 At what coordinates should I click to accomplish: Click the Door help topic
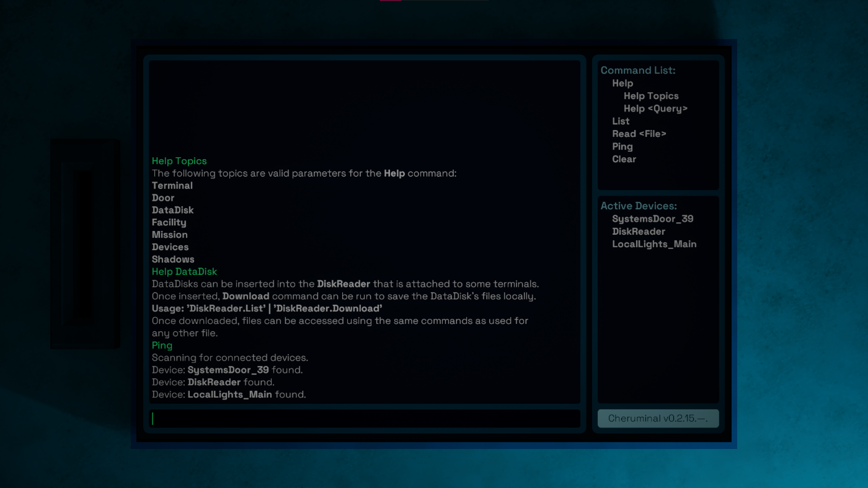tap(163, 198)
